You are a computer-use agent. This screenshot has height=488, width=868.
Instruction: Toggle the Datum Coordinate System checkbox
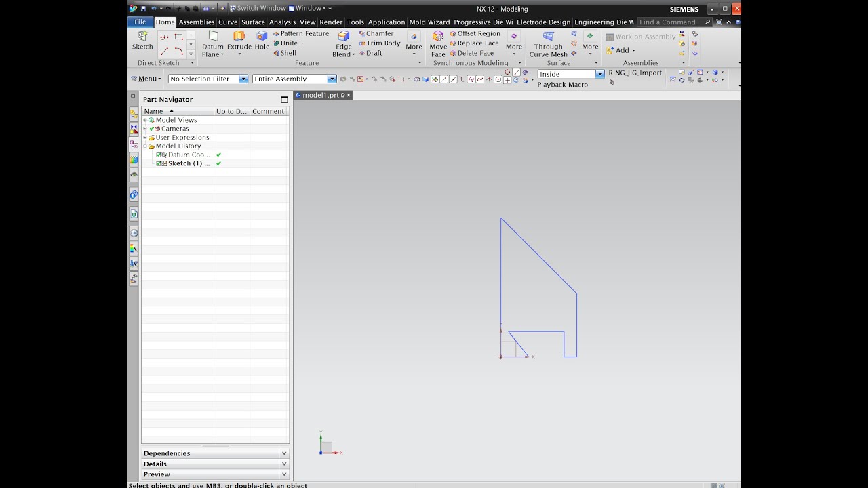pos(159,155)
